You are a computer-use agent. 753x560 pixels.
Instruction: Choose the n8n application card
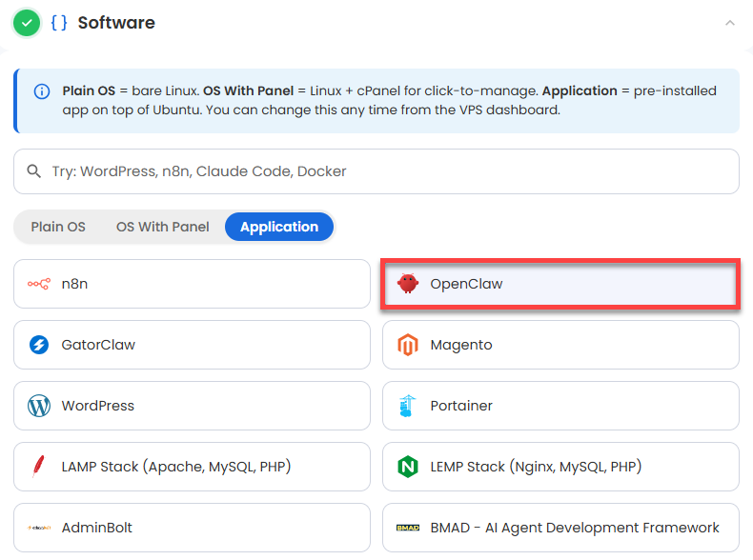(x=193, y=284)
